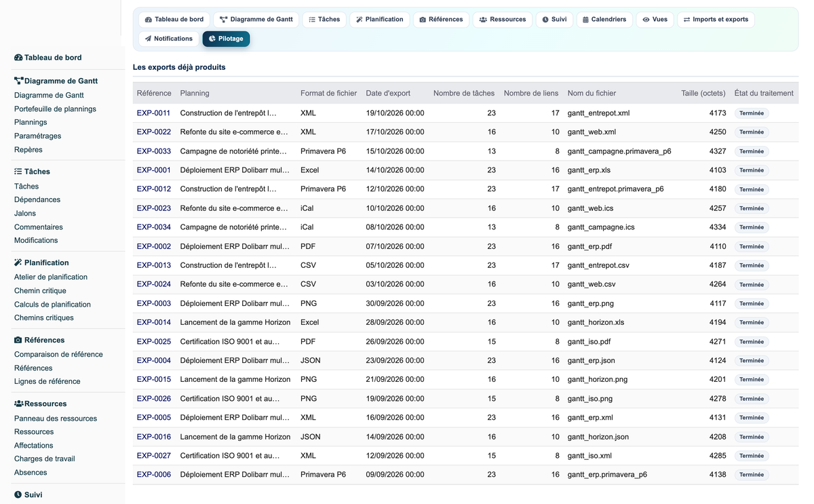The height and width of the screenshot is (504, 814).
Task: Click the sidebar Planification section icon
Action: tap(18, 263)
